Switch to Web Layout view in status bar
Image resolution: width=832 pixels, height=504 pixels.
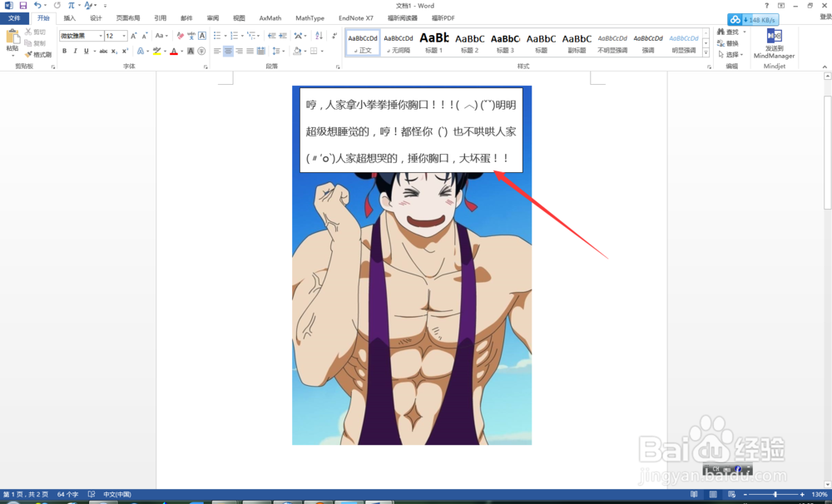pos(731,494)
